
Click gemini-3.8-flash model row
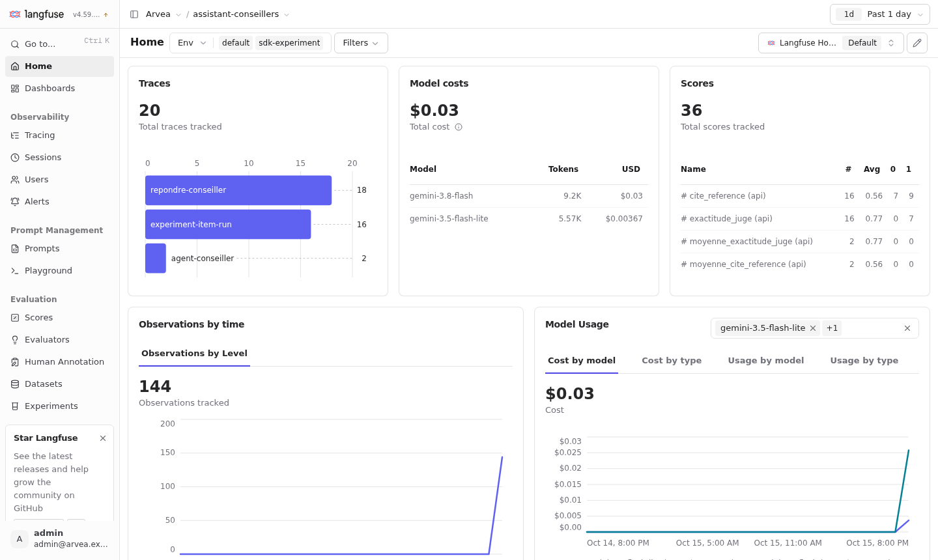(x=528, y=196)
